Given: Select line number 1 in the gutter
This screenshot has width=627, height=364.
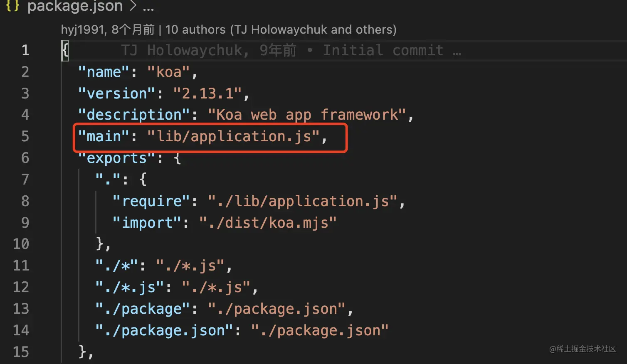Looking at the screenshot, I should click(x=25, y=50).
